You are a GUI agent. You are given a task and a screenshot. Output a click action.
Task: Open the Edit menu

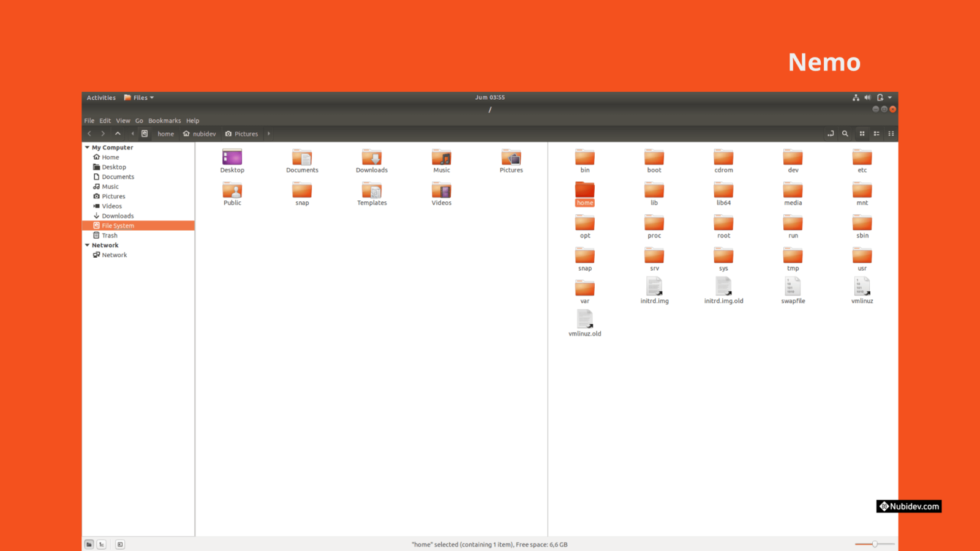[x=105, y=121]
